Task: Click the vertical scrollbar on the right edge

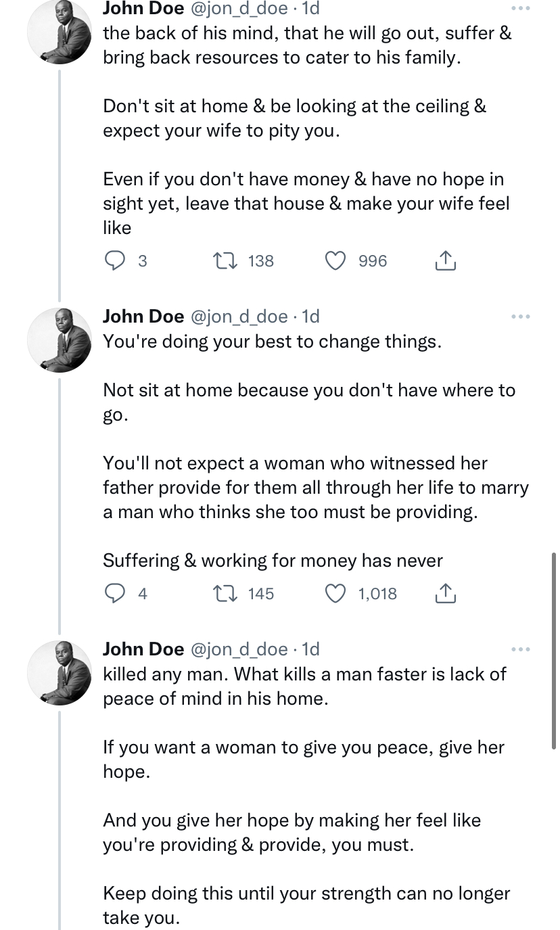Action: tap(554, 649)
